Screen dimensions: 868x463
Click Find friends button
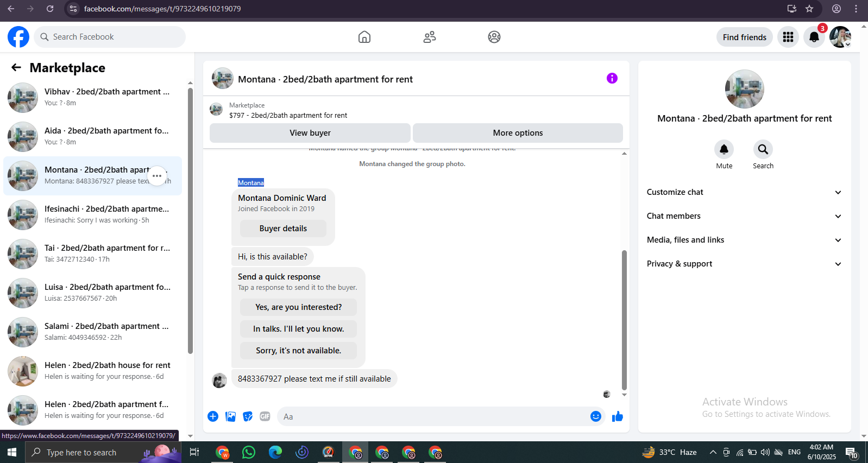pyautogui.click(x=745, y=37)
